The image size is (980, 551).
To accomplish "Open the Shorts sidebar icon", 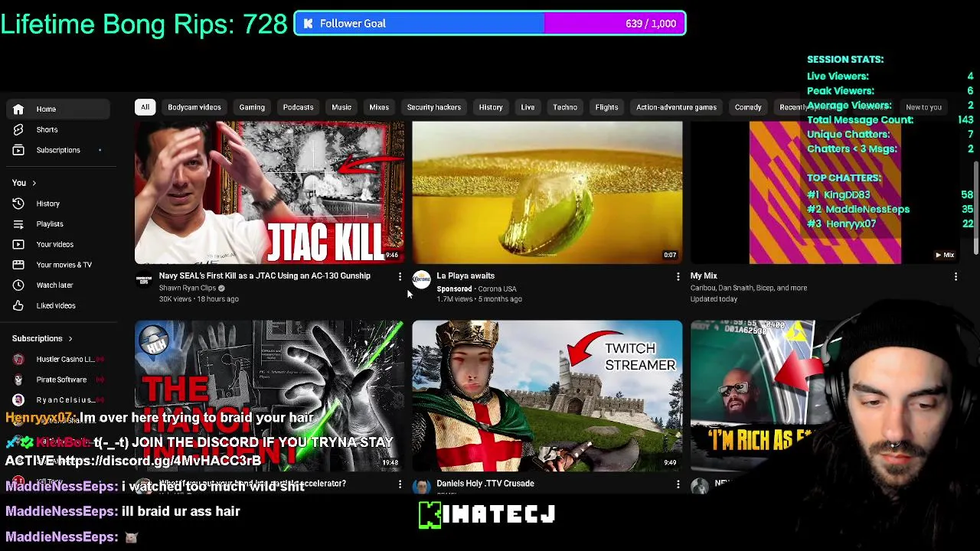I will (18, 129).
